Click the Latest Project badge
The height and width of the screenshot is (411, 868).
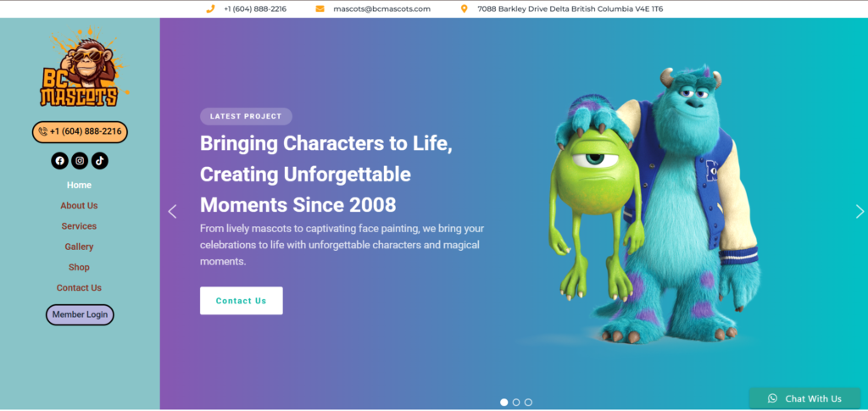click(246, 116)
